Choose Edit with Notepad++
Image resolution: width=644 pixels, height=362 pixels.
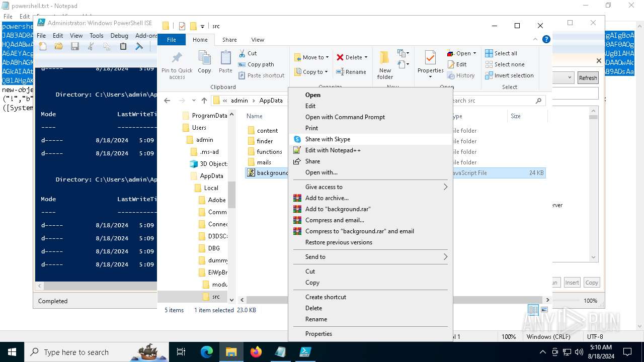(370, 150)
